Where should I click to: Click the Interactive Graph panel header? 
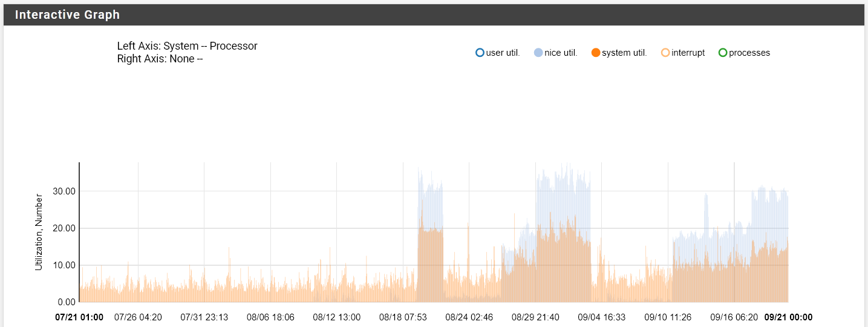(67, 15)
